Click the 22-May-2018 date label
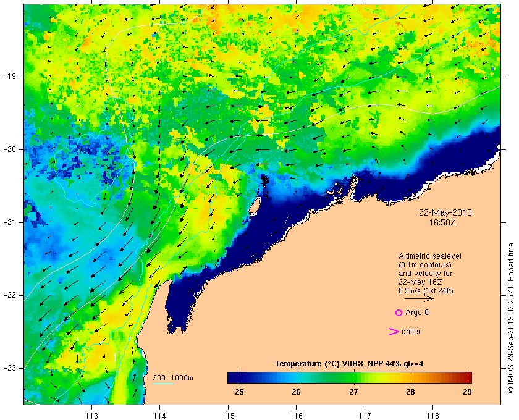The width and height of the screenshot is (519, 420). [x=445, y=212]
